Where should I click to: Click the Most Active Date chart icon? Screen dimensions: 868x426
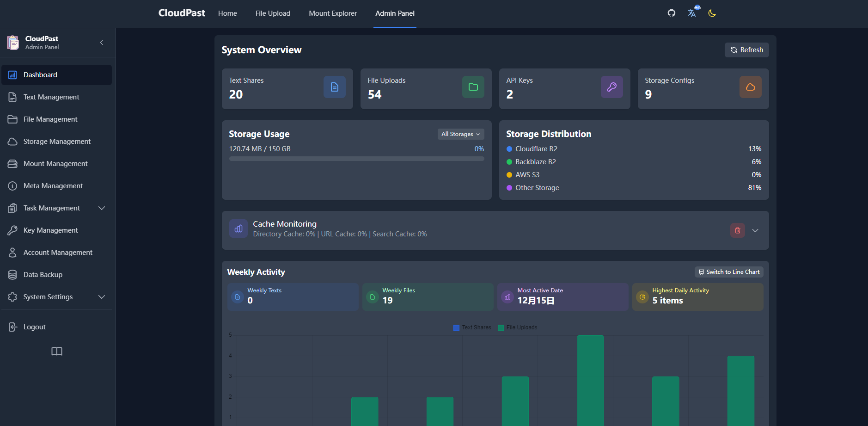click(x=507, y=297)
